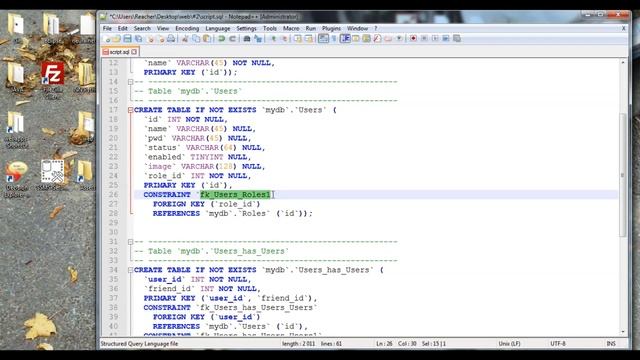The width and height of the screenshot is (640, 360).
Task: Save the current file using toolbar
Action: [127, 38]
